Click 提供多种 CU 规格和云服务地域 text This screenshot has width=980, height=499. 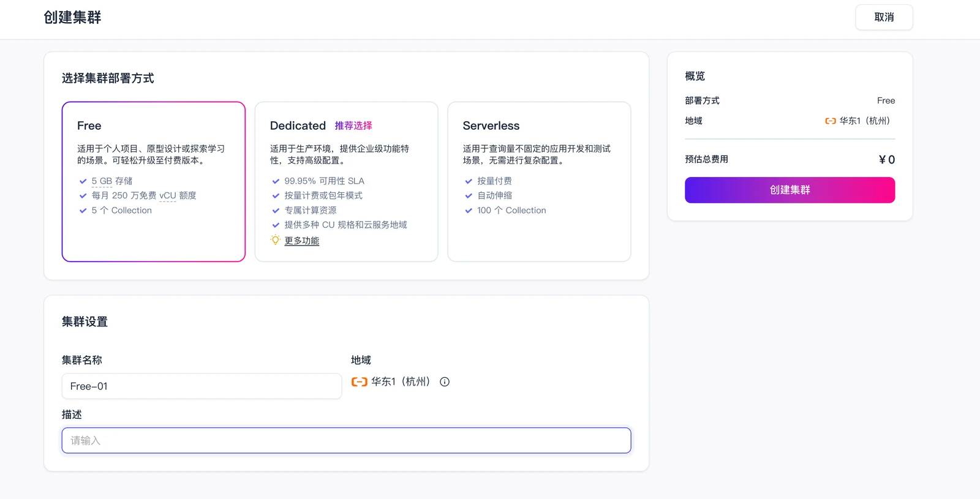coord(345,225)
